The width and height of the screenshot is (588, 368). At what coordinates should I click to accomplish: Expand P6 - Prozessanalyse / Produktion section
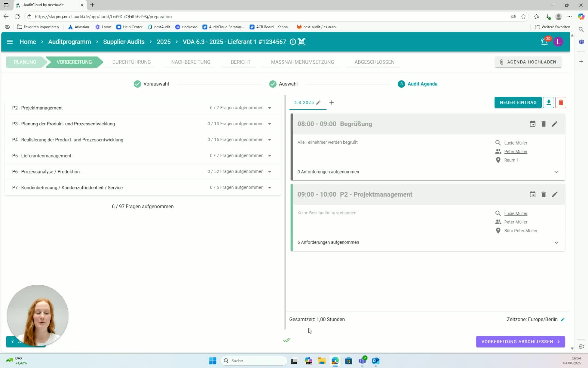click(269, 172)
